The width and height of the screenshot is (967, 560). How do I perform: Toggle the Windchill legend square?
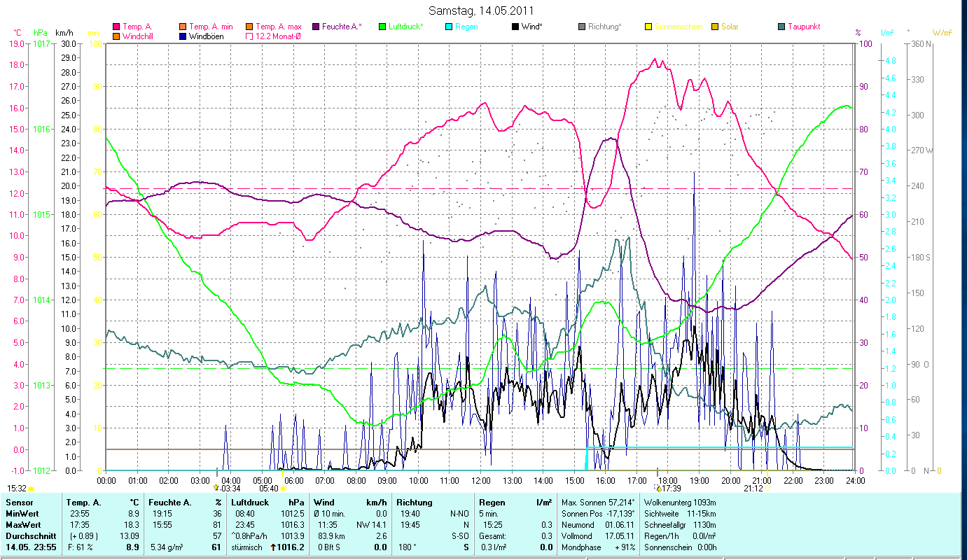click(116, 36)
